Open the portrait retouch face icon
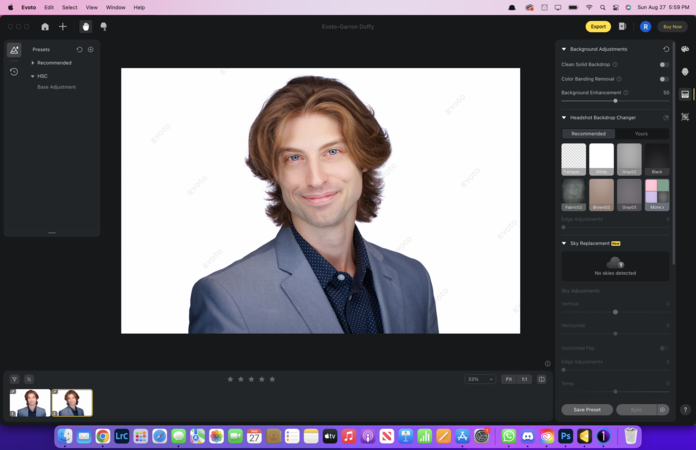Viewport: 696px width, 450px height. [x=685, y=72]
